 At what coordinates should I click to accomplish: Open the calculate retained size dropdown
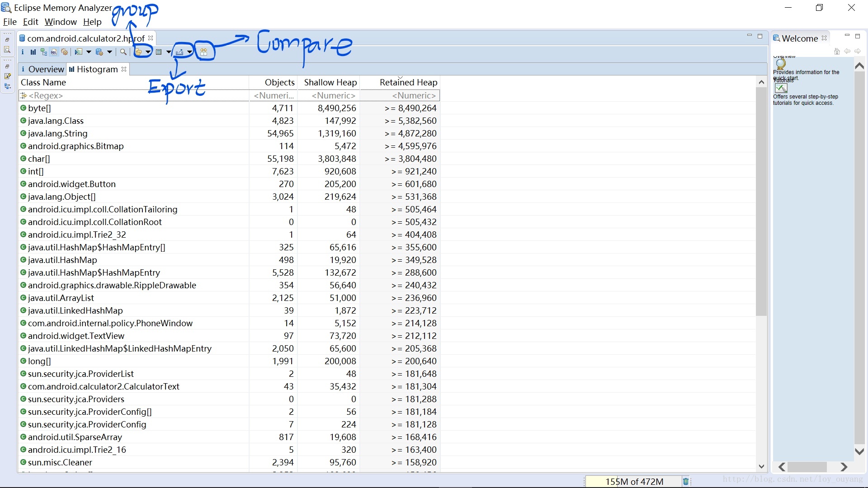tap(168, 52)
